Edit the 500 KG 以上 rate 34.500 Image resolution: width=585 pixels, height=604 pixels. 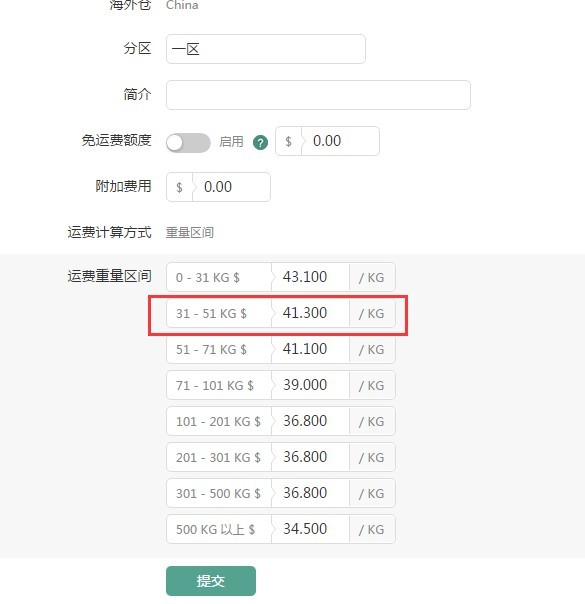tap(310, 528)
